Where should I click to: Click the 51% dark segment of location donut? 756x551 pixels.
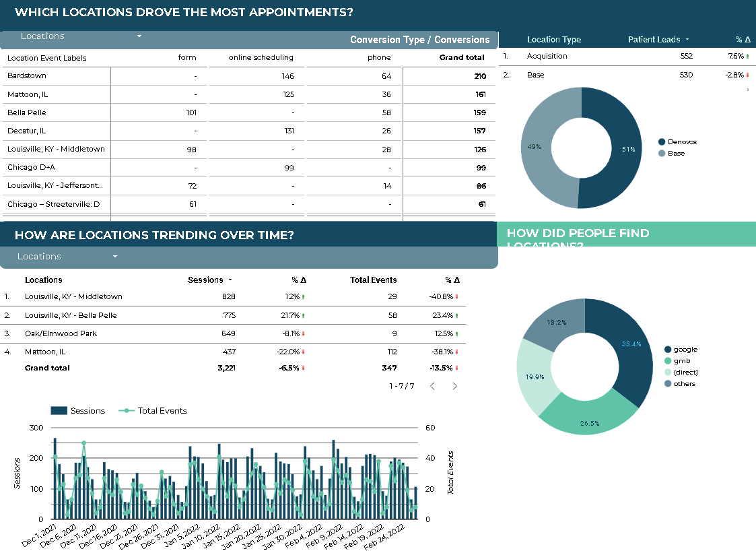click(x=627, y=149)
